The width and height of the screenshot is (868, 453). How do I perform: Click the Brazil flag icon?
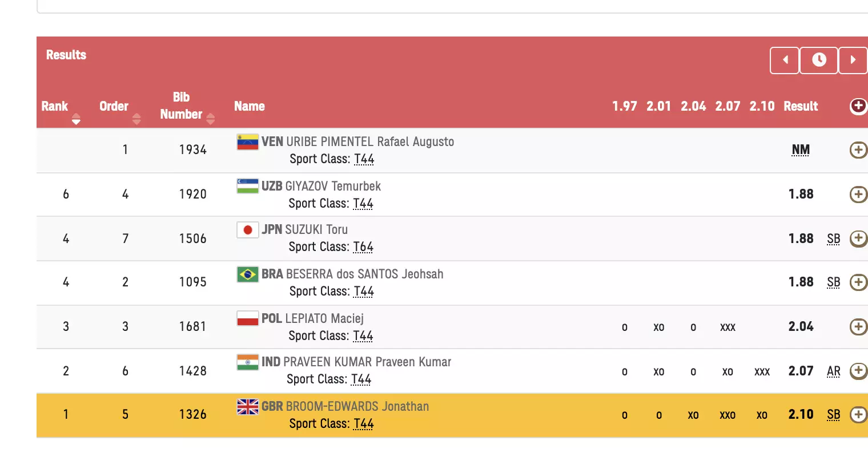tap(248, 274)
